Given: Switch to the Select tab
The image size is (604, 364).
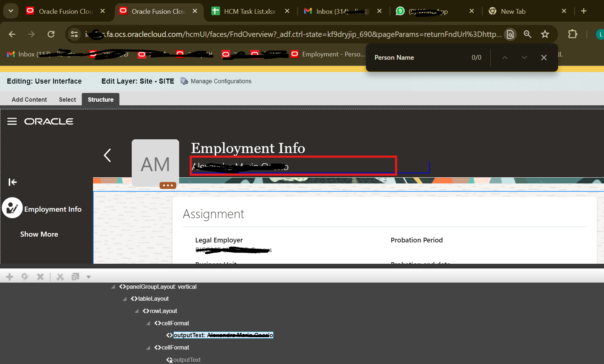Looking at the screenshot, I should click(x=67, y=100).
